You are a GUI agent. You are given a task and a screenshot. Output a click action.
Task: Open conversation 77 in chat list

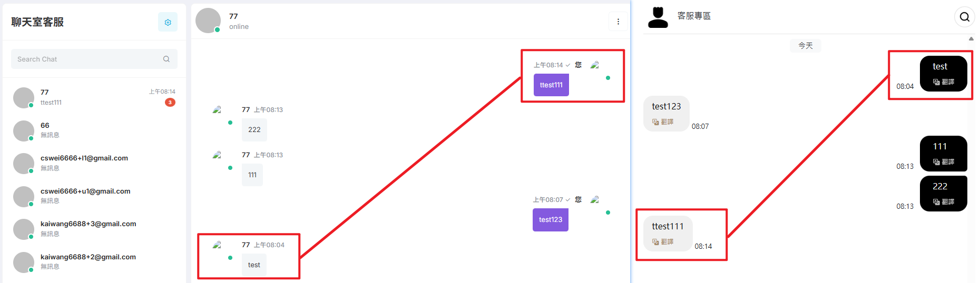[x=94, y=97]
